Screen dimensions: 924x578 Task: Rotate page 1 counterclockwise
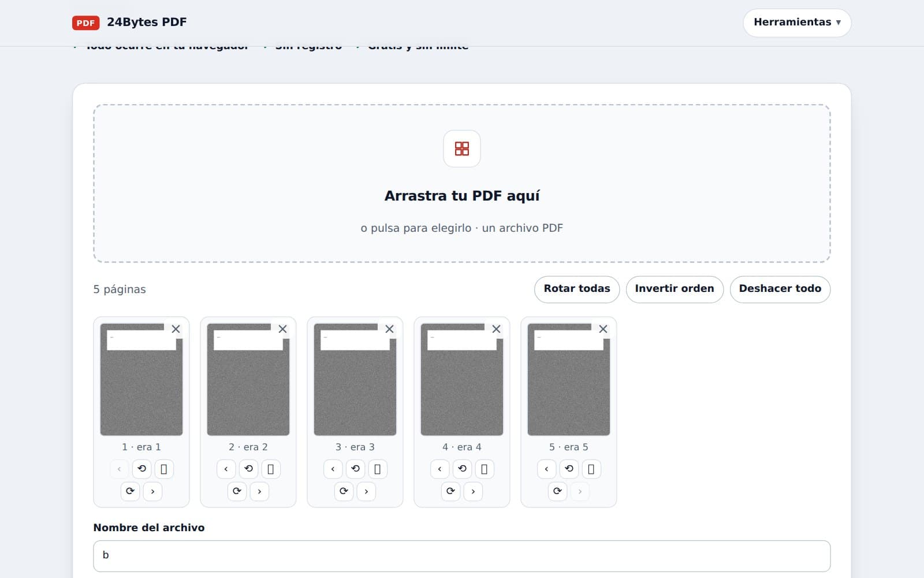point(141,469)
